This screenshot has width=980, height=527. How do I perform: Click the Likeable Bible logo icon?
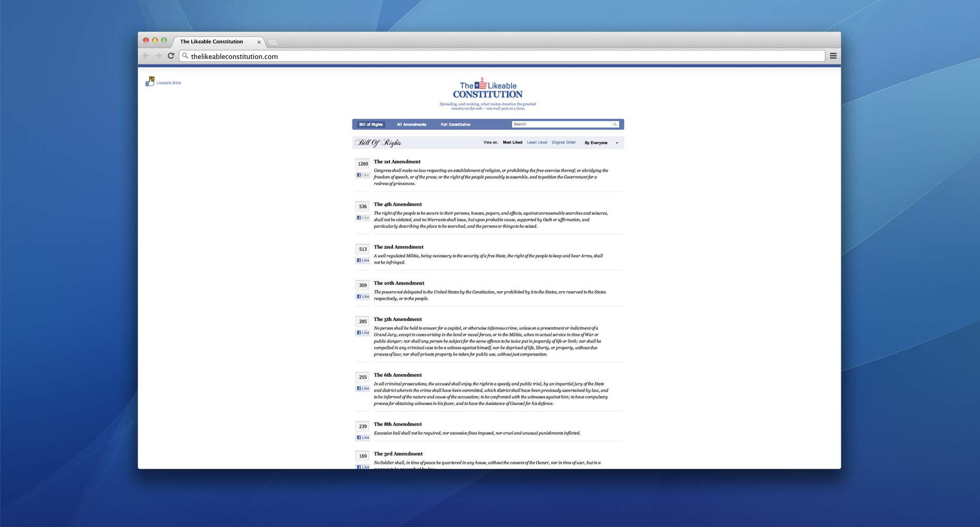[x=150, y=81]
